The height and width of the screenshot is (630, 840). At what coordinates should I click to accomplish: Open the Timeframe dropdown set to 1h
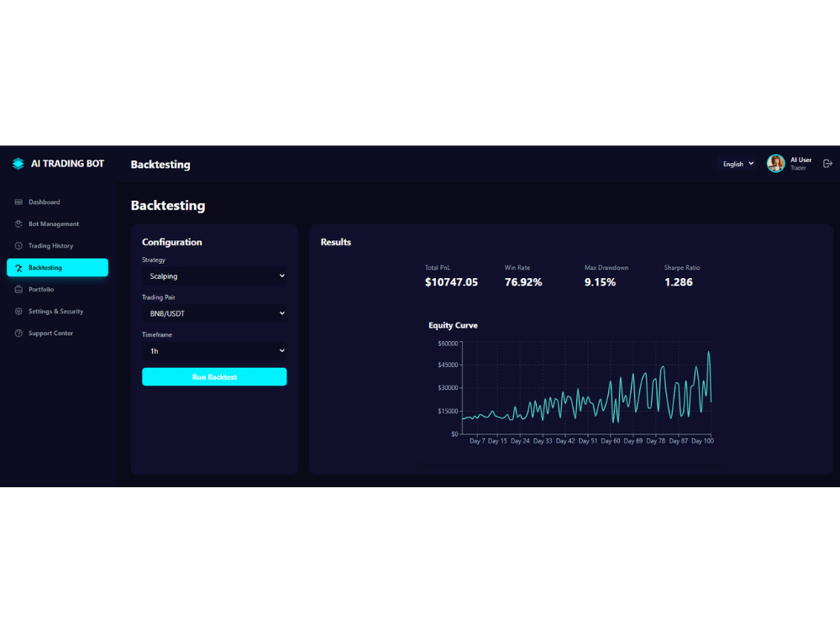tap(214, 351)
